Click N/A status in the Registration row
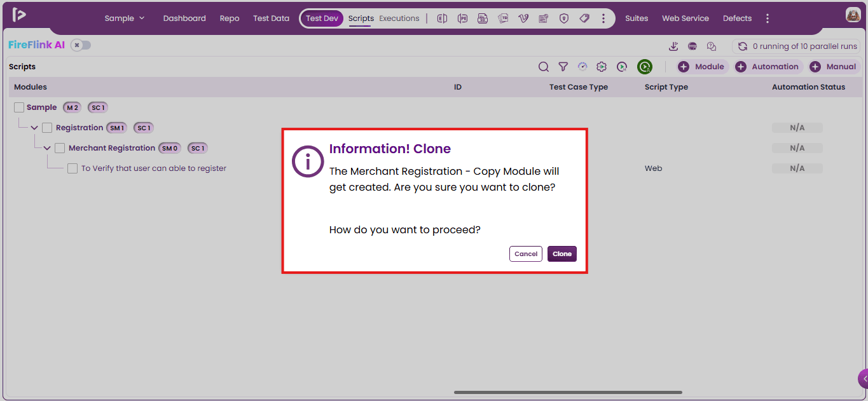The width and height of the screenshot is (868, 401). point(797,128)
